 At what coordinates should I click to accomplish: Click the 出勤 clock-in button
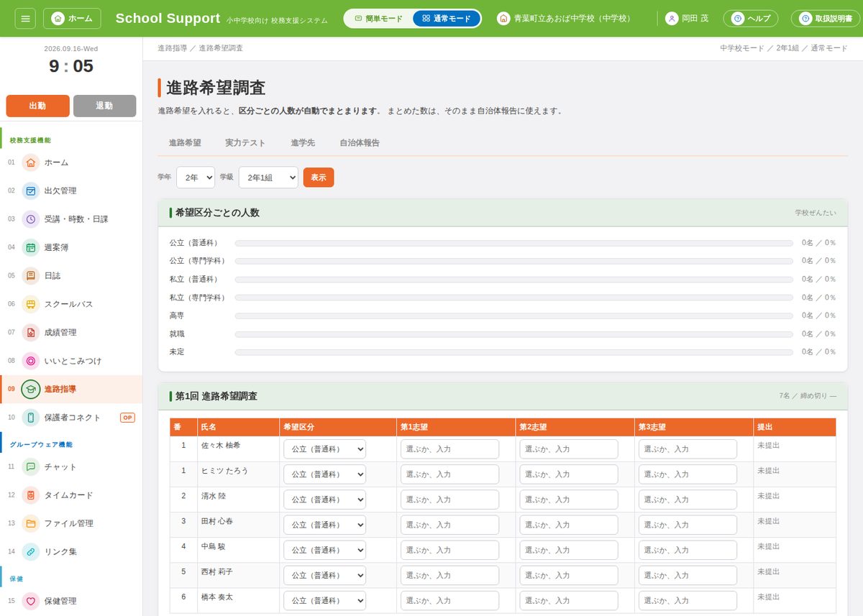tap(37, 106)
